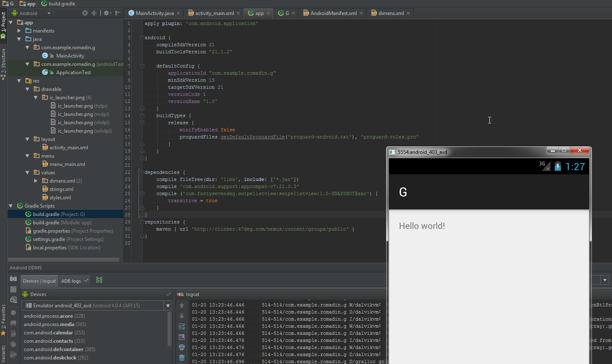Click the terminate application icon in DDMS
Screen dimensions: 612x364
coord(13,312)
